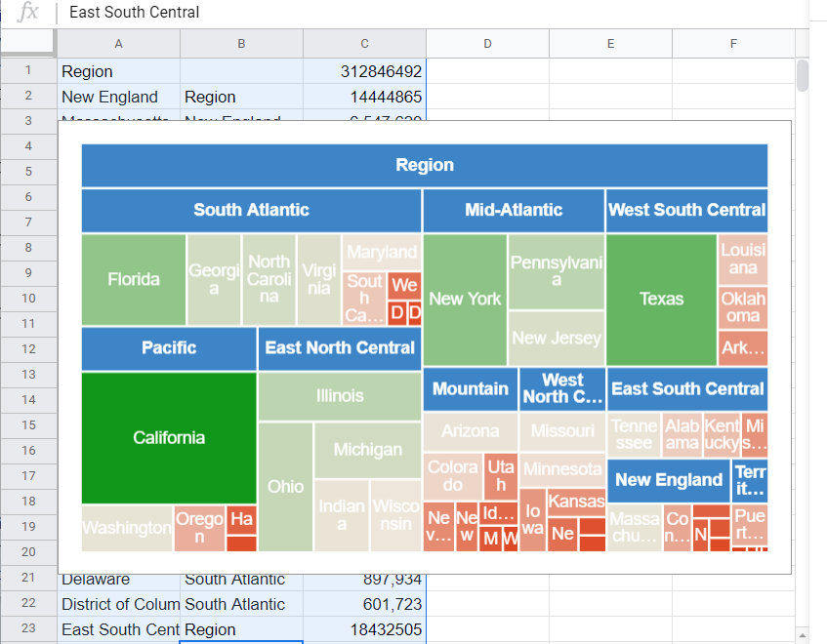This screenshot has width=827, height=644.
Task: Click the New York treemap block
Action: pyautogui.click(x=466, y=299)
